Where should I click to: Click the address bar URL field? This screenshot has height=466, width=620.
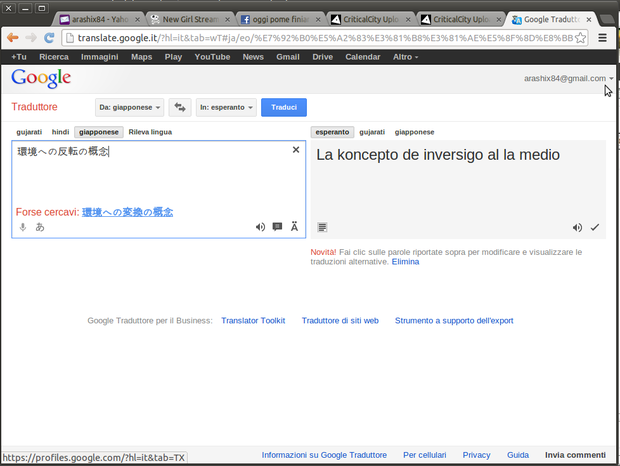[324, 38]
